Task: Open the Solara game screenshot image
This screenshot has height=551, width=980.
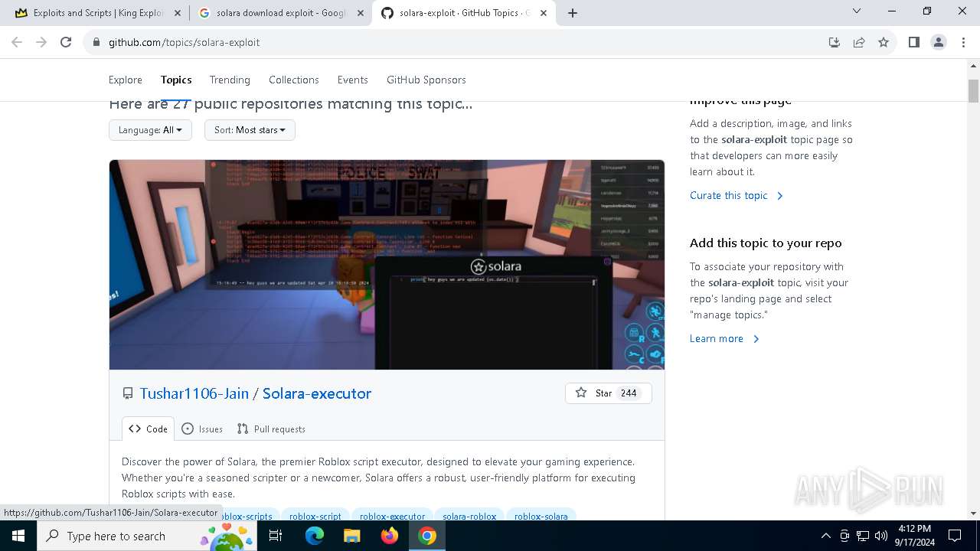Action: coord(387,265)
